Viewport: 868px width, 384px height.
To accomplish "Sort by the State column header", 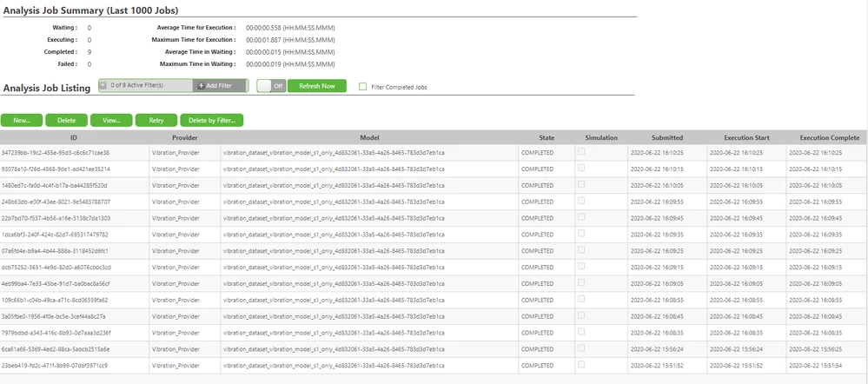I will 547,138.
